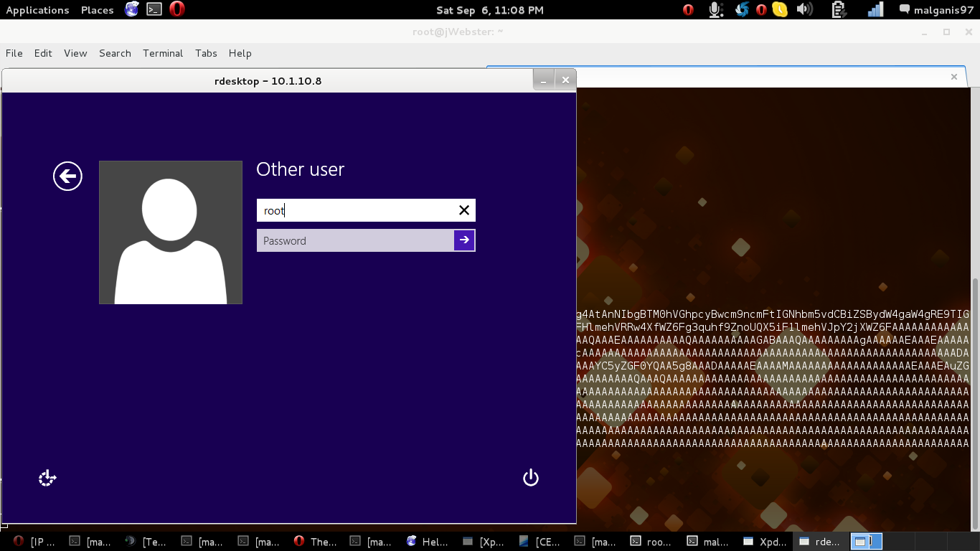Image resolution: width=980 pixels, height=551 pixels.
Task: Open the calendar from the date and time
Action: pos(490,10)
